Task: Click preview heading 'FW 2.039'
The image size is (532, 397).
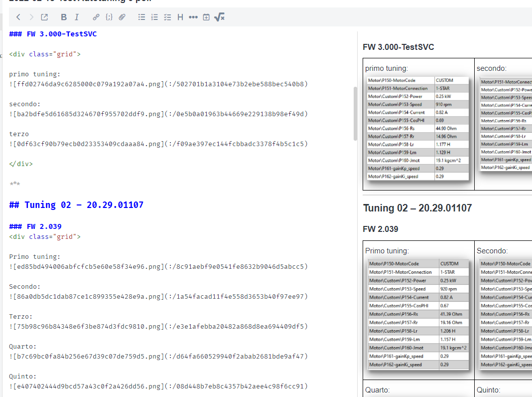Action: (381, 229)
